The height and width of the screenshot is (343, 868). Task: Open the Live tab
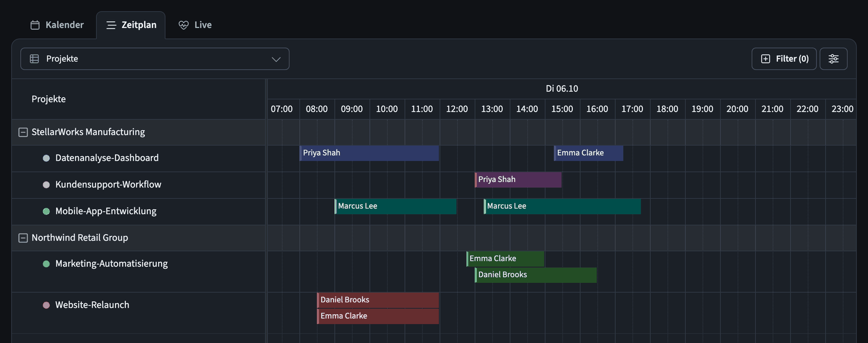195,25
